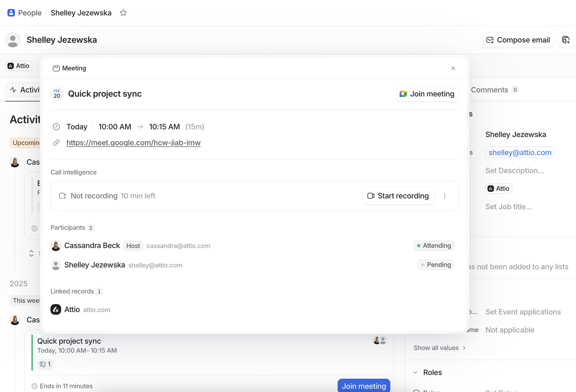Click the Feb 20 calendar date icon

(x=57, y=94)
